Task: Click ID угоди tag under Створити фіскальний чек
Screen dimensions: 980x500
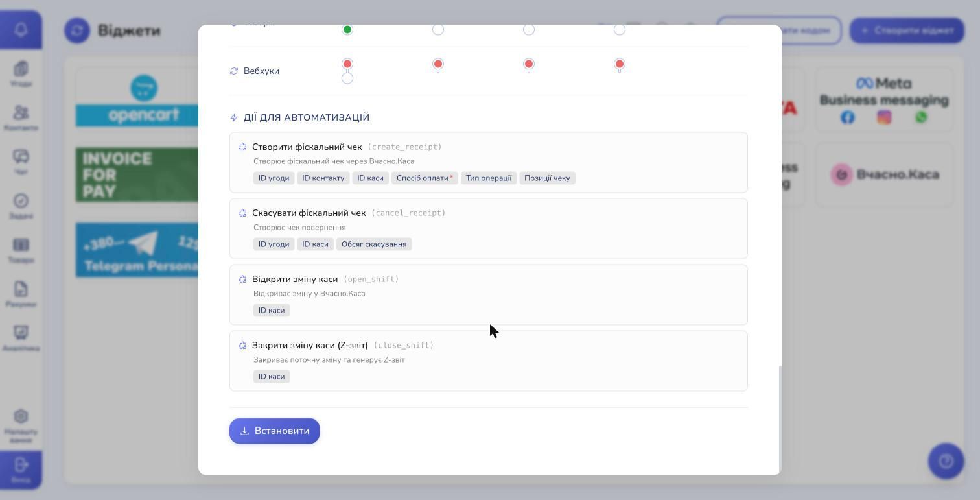Action: 274,178
